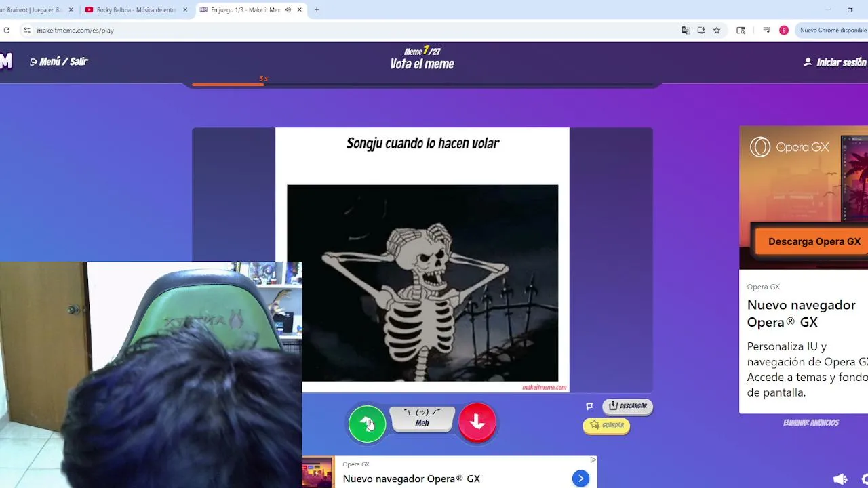The image size is (868, 488).
Task: Click the Opera GX thumbnail in bottom ad
Action: (317, 472)
